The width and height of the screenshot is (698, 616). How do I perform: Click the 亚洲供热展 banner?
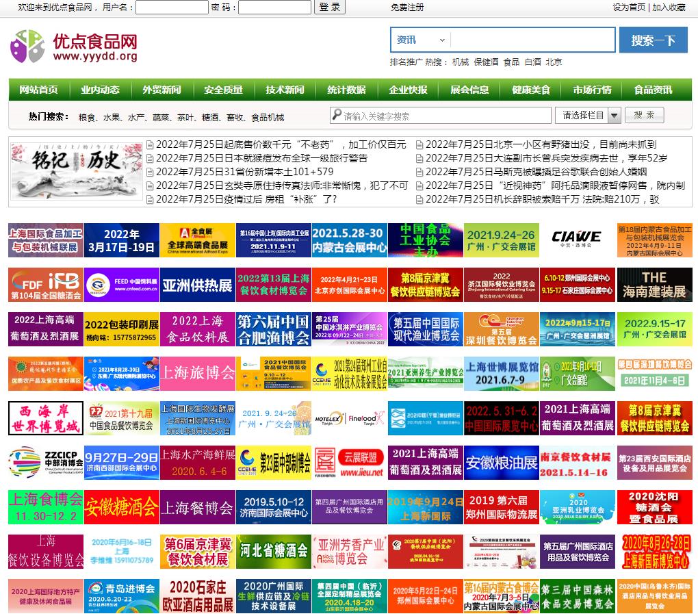[198, 285]
